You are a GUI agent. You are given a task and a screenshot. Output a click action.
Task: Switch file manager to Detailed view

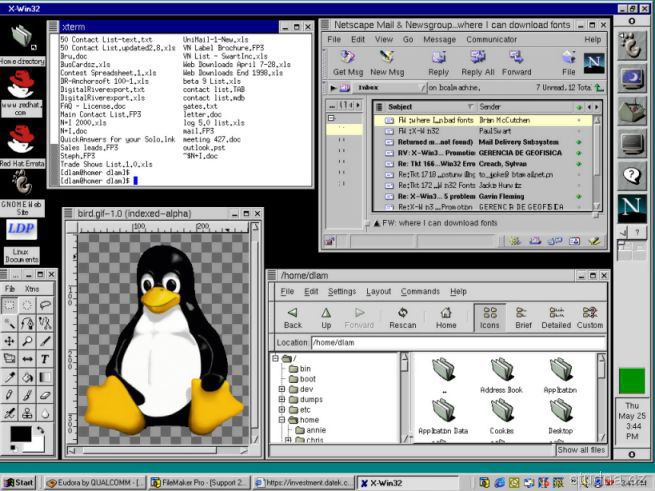point(556,316)
